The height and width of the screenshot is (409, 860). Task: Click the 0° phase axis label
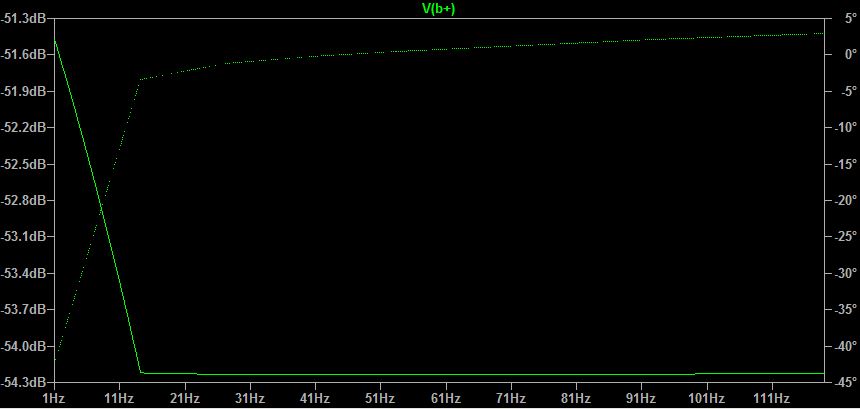851,55
